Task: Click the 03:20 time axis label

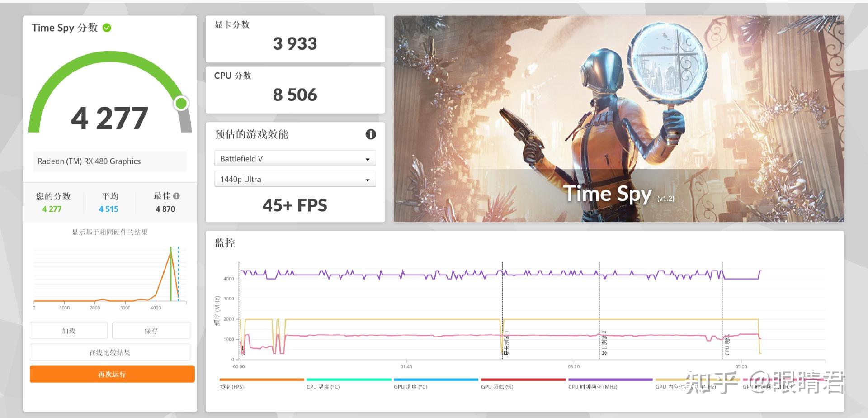Action: (574, 366)
